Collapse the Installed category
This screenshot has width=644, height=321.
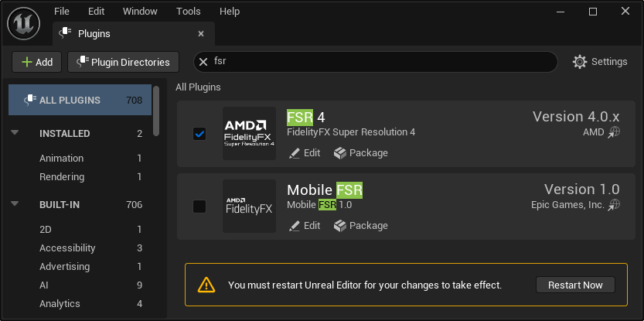pyautogui.click(x=15, y=133)
